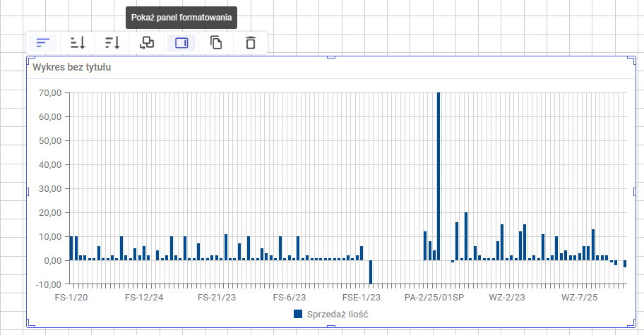Sort chart data ascending using toolbar icon
Screen dimensions: 644x335
click(78, 42)
